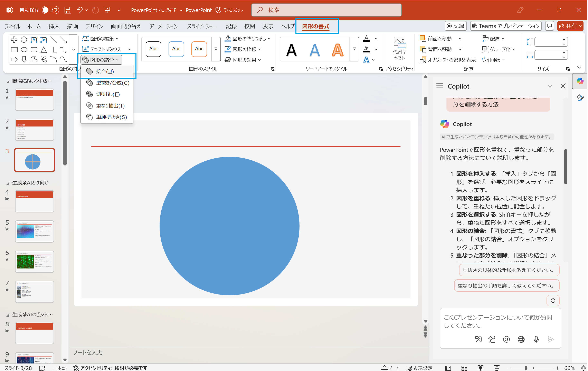Select the 図形の書式 tab
588x371 pixels.
[x=315, y=26]
